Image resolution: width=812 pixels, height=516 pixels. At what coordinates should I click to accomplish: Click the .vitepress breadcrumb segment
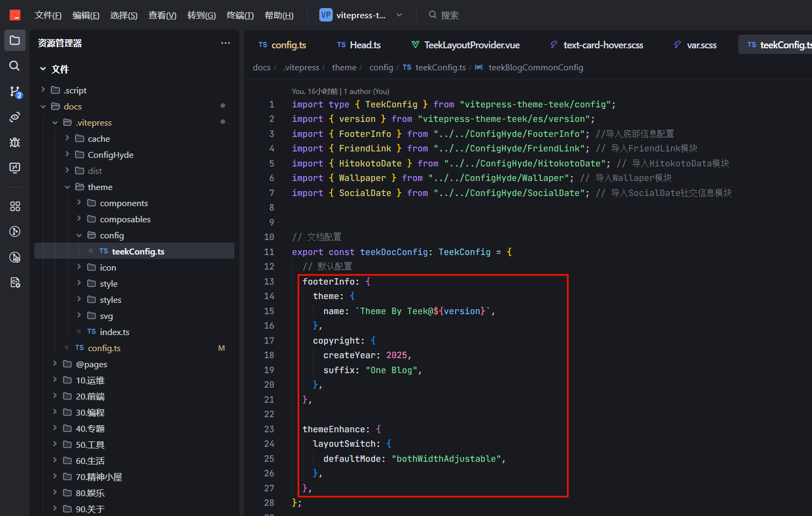pos(301,67)
